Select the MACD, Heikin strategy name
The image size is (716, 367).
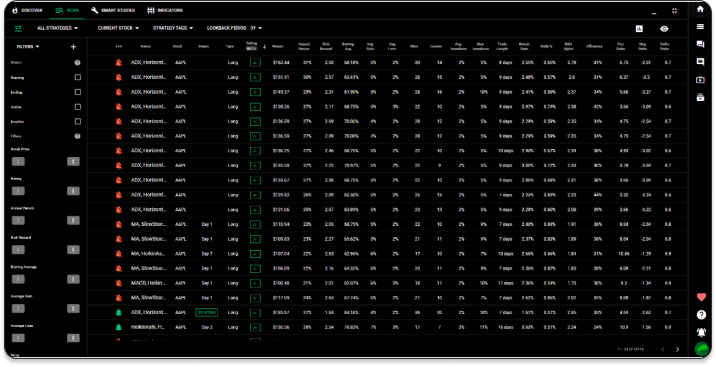click(x=148, y=283)
